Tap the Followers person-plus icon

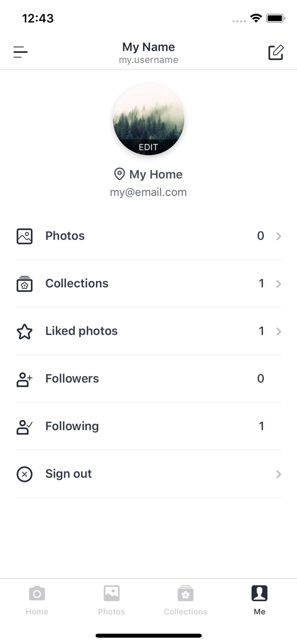click(x=25, y=379)
